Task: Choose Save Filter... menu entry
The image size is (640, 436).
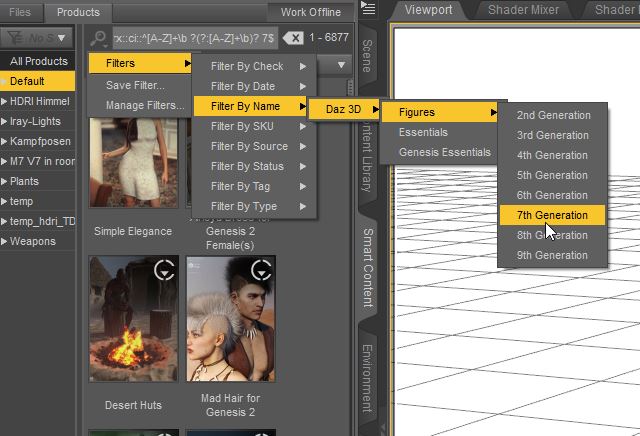Action: (140, 85)
